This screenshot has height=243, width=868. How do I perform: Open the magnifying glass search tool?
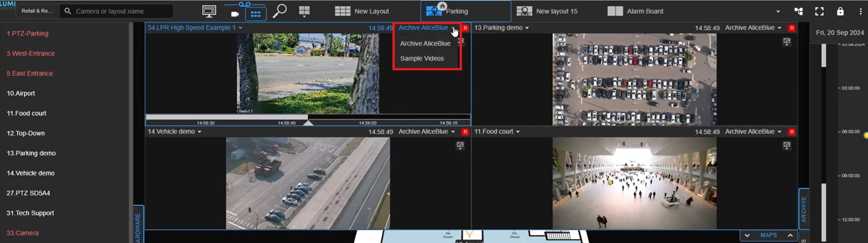(x=279, y=11)
